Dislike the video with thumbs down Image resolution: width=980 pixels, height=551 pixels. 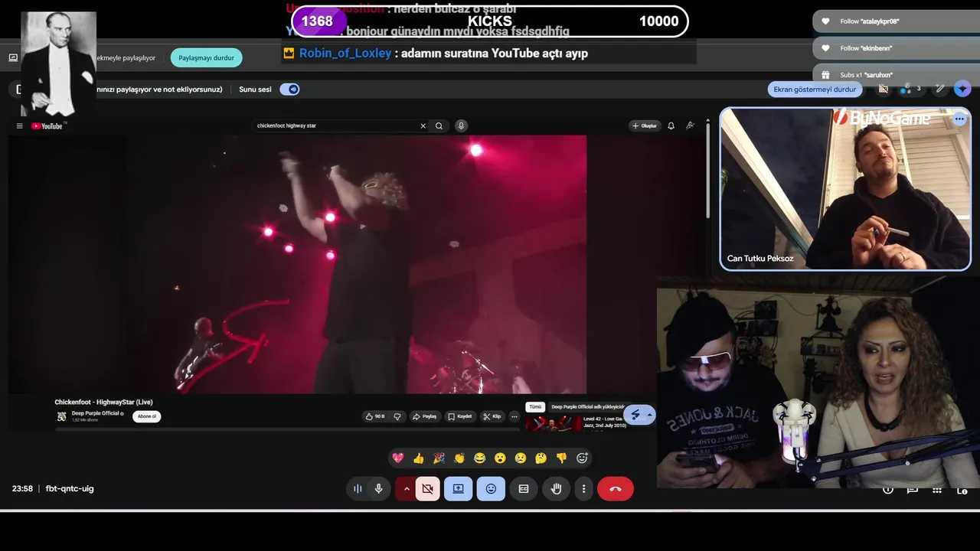tap(397, 416)
